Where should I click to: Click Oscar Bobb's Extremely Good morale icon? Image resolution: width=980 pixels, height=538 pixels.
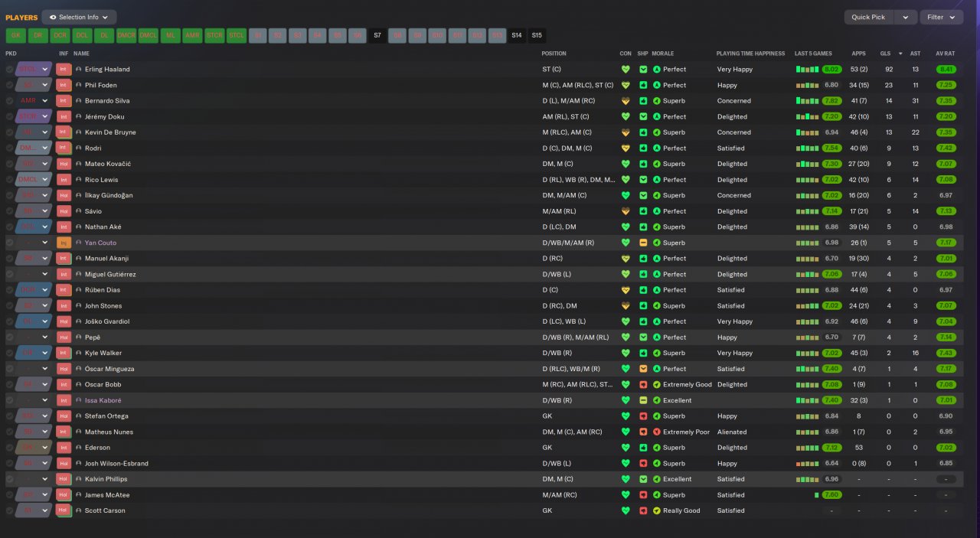[657, 384]
